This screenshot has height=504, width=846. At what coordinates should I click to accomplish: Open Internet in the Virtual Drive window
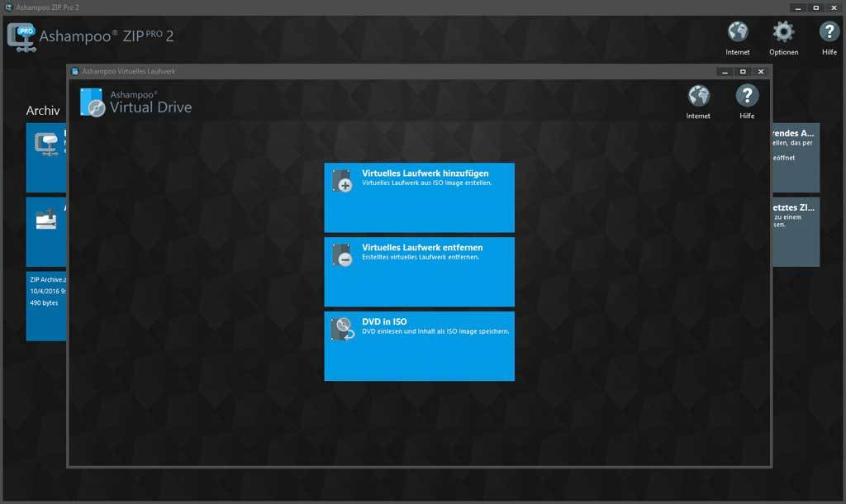point(698,102)
